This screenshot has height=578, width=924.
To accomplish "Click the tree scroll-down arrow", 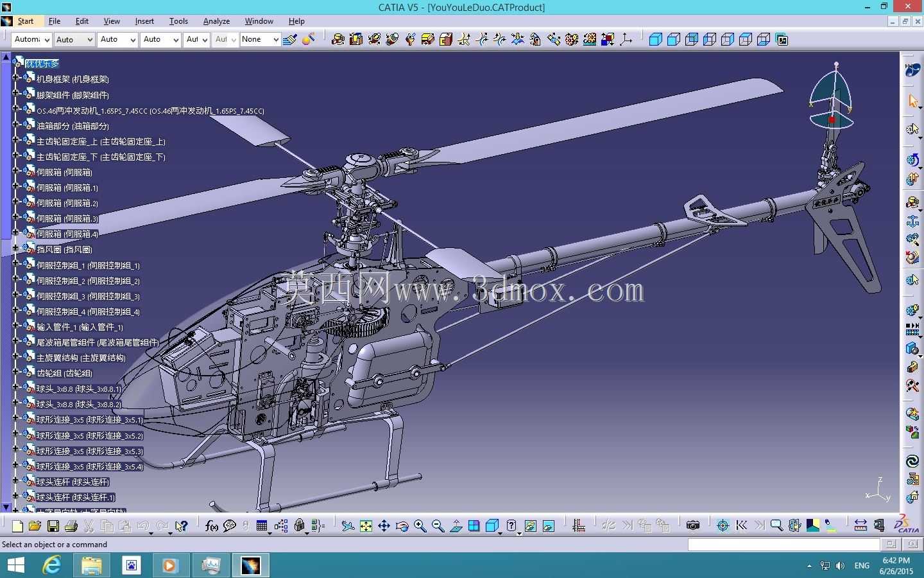I will 6,507.
